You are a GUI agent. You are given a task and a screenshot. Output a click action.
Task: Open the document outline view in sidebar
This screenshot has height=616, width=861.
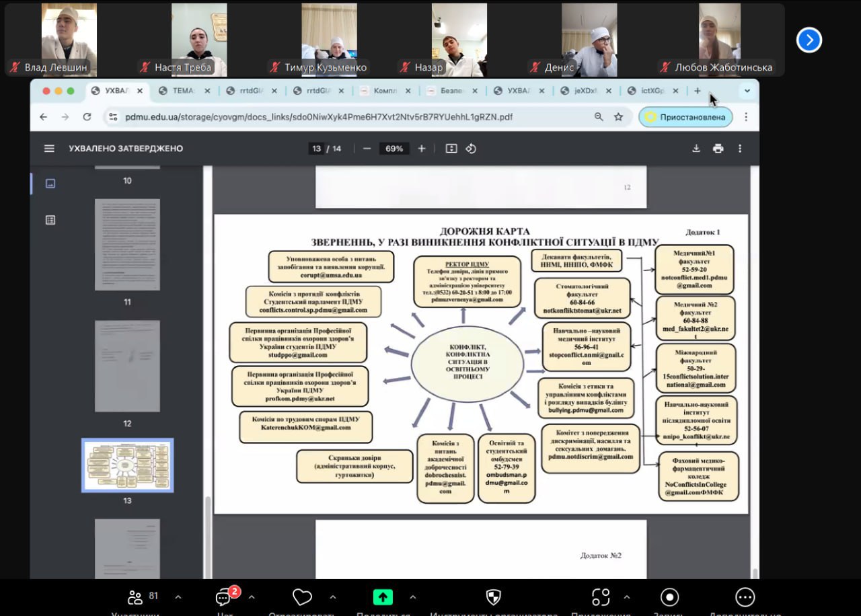click(50, 220)
